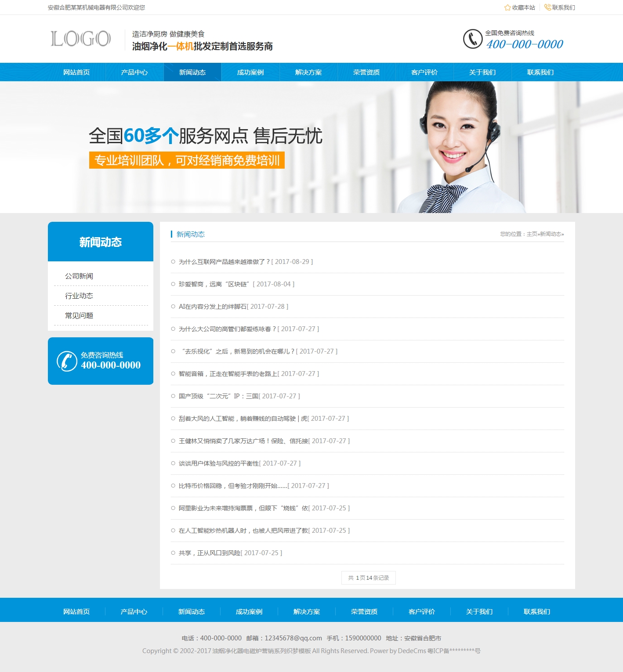The image size is (623, 672).
Task: Click the star icon beside 收藏本站
Action: coord(507,7)
